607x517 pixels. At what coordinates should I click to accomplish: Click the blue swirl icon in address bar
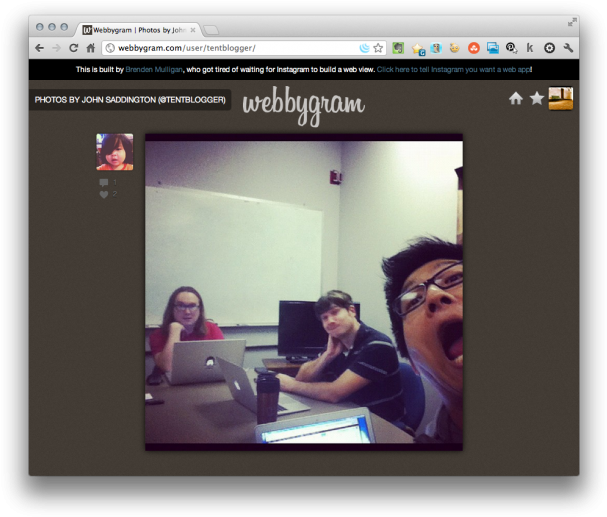(364, 48)
